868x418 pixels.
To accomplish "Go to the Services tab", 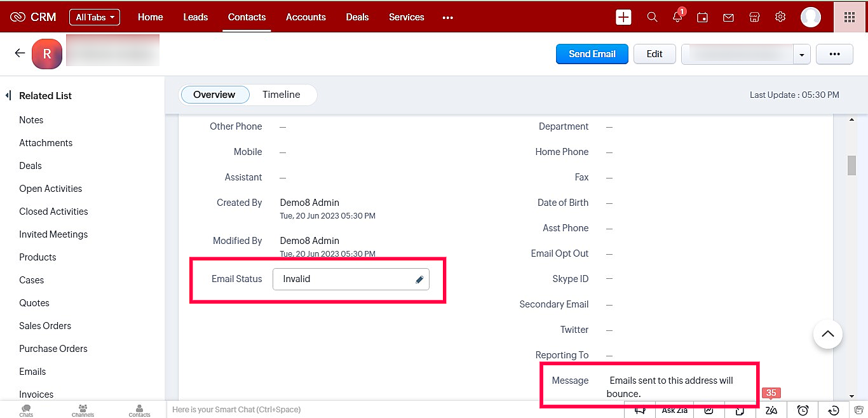I will click(x=407, y=17).
